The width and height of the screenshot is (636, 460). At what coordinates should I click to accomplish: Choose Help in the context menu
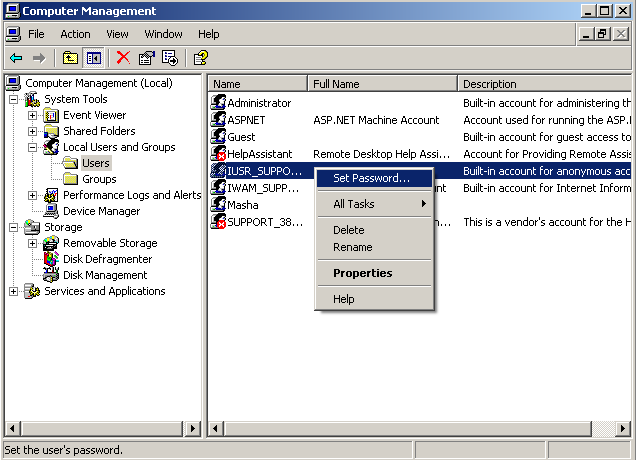[x=374, y=299]
